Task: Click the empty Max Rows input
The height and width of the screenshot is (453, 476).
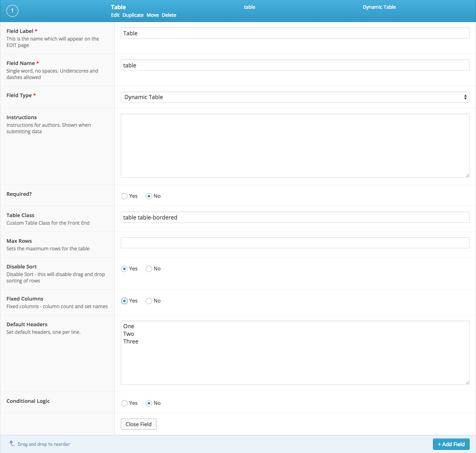Action: click(295, 243)
